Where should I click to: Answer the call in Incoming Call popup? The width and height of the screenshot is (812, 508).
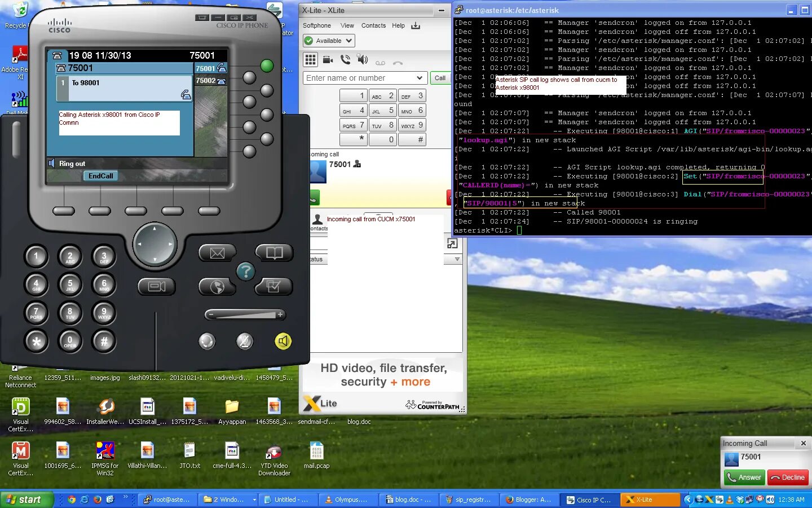[744, 478]
